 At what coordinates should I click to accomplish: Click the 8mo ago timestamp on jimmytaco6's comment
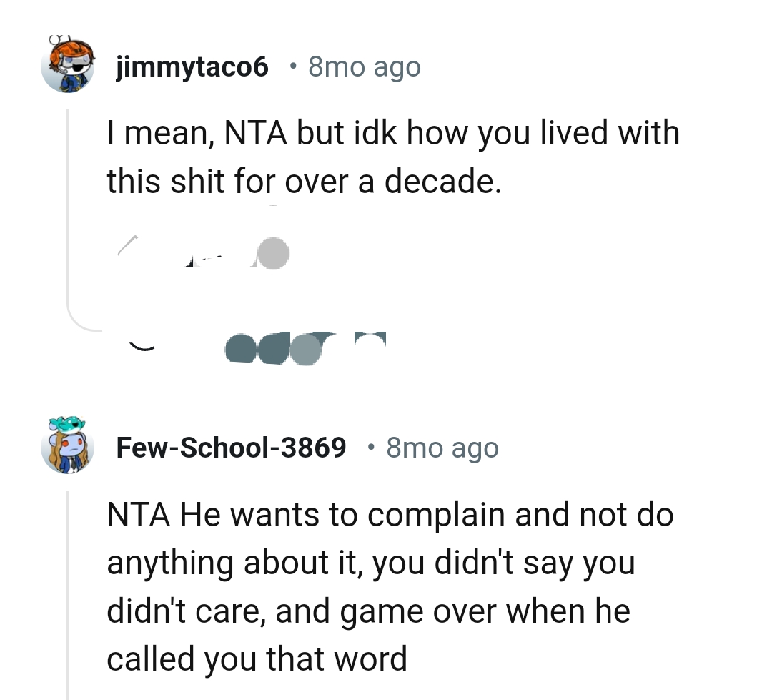pyautogui.click(x=365, y=66)
